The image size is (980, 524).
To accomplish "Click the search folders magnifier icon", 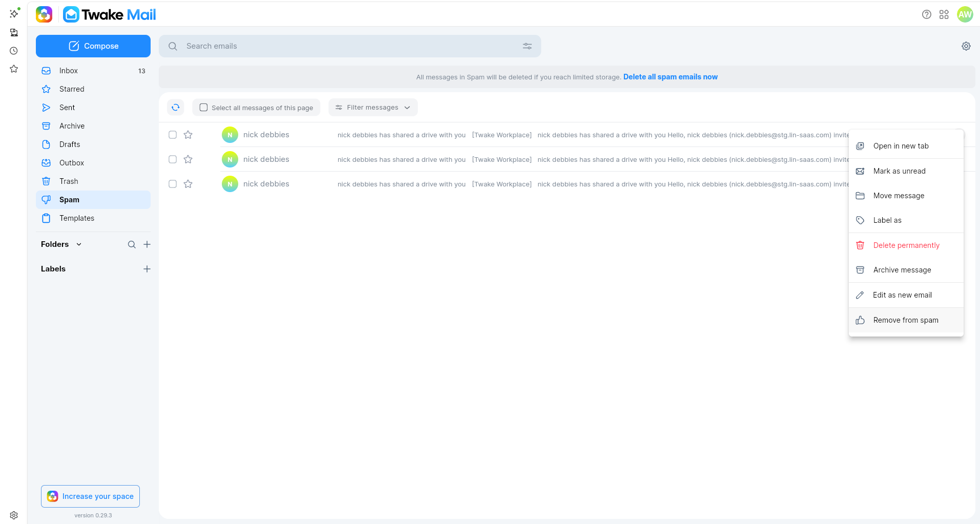I will tap(132, 244).
